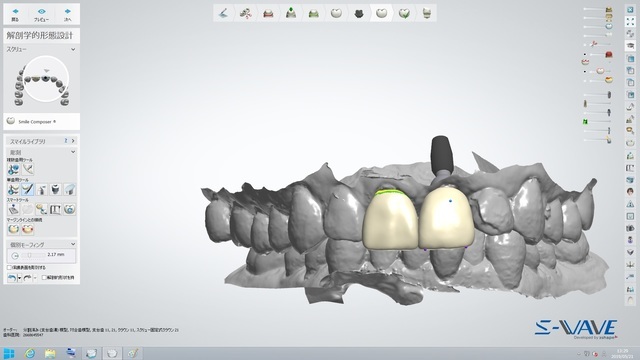640x360 pixels.
Task: Click the redo arrow icon
Action: coord(27,278)
